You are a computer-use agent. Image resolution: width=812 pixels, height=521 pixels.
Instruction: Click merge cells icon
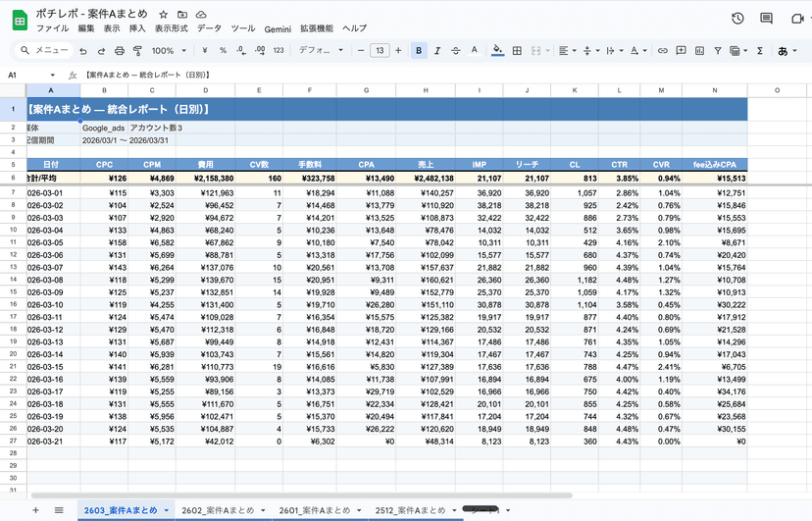(536, 50)
